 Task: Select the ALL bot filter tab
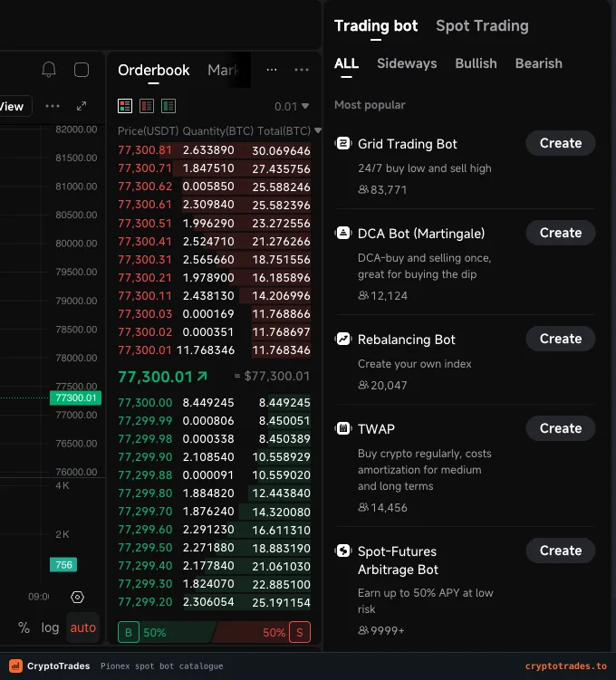pyautogui.click(x=346, y=63)
